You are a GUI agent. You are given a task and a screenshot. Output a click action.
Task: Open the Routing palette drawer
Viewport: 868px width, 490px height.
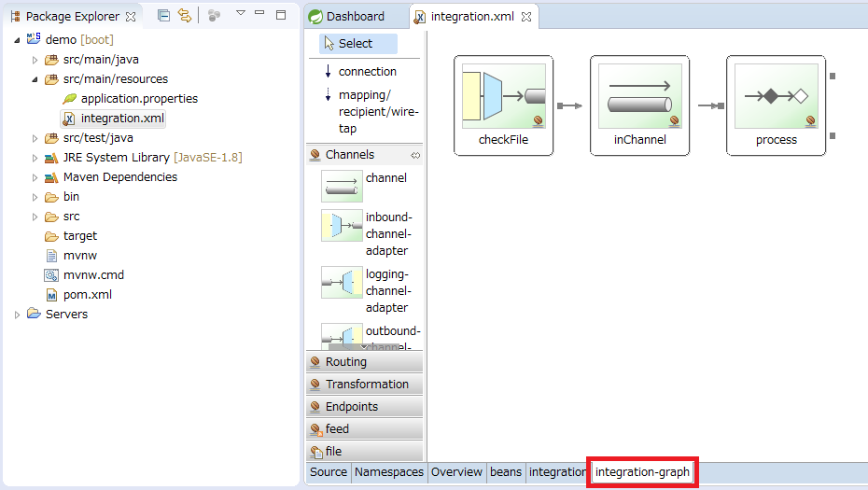pyautogui.click(x=364, y=362)
